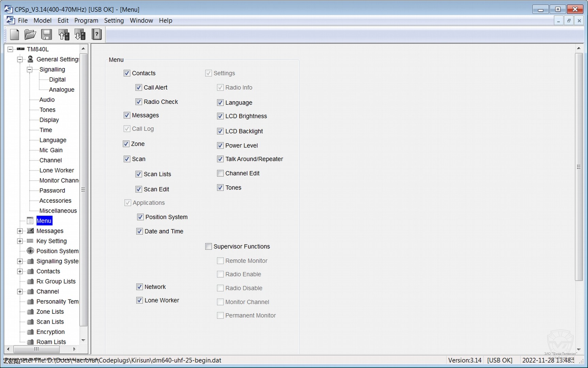Click the Open folder toolbar icon

coord(30,34)
